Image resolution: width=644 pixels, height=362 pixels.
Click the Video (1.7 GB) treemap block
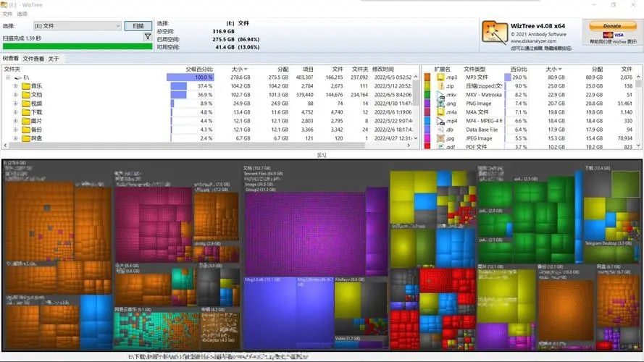point(360,343)
